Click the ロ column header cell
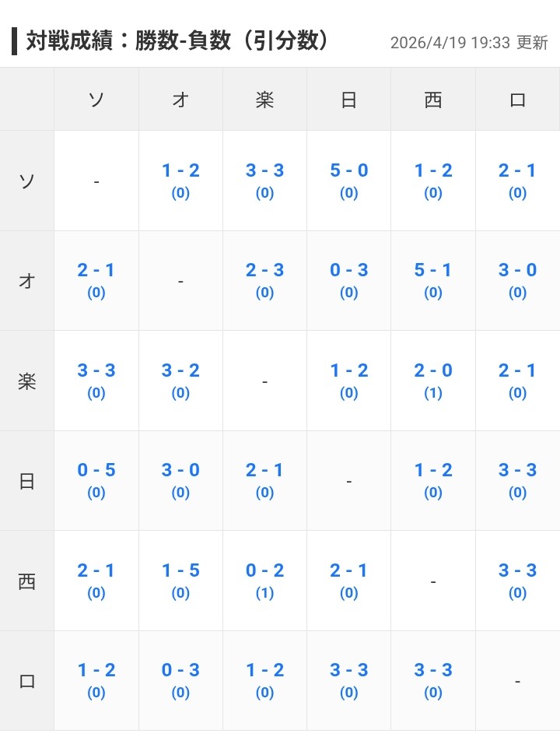The image size is (560, 744). click(517, 100)
